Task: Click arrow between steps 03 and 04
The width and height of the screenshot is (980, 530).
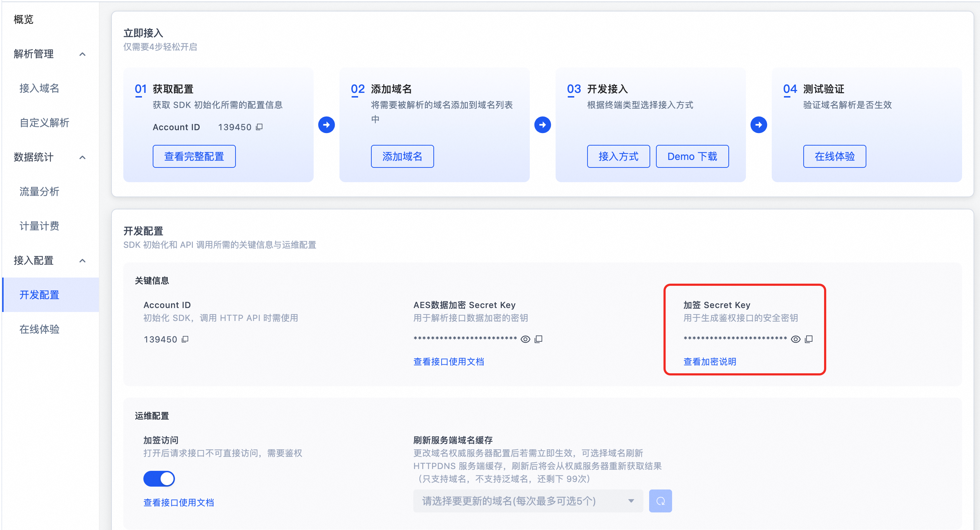Action: 758,125
